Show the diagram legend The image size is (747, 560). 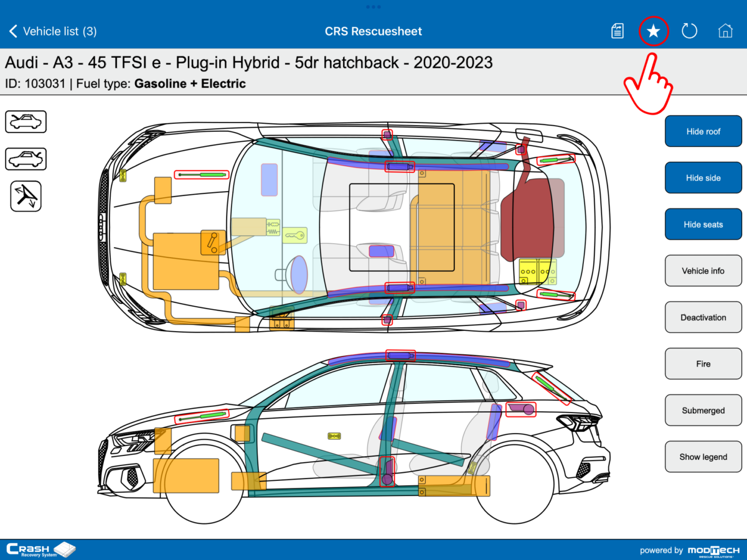click(x=703, y=456)
